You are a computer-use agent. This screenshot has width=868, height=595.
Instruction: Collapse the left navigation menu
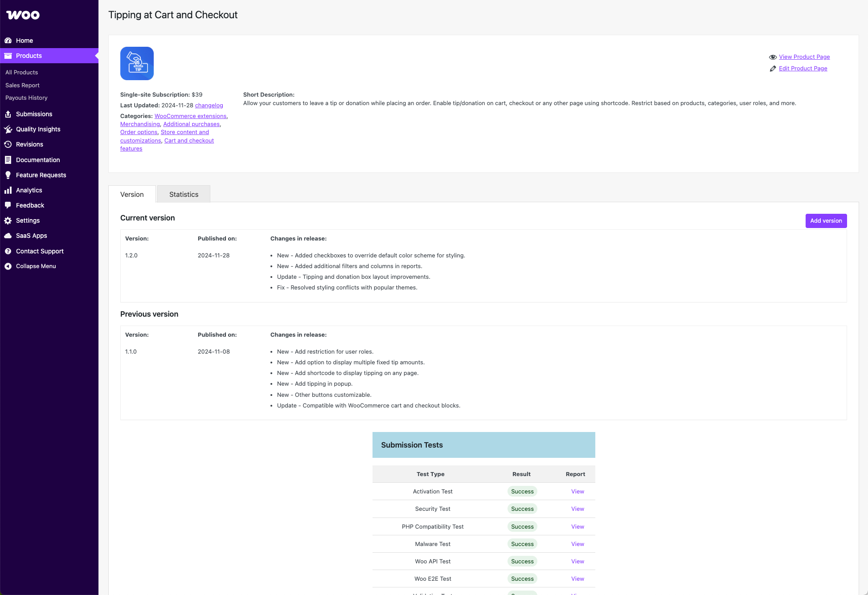pos(35,266)
